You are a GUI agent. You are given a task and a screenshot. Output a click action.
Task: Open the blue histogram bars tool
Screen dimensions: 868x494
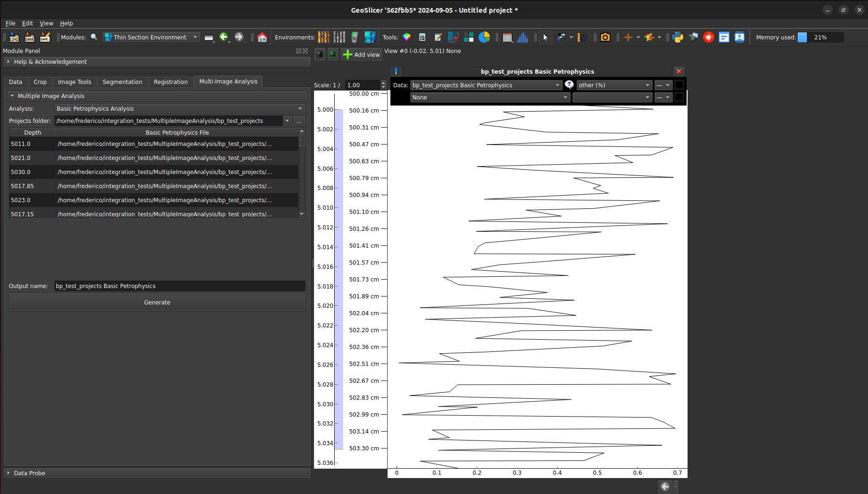pos(523,38)
